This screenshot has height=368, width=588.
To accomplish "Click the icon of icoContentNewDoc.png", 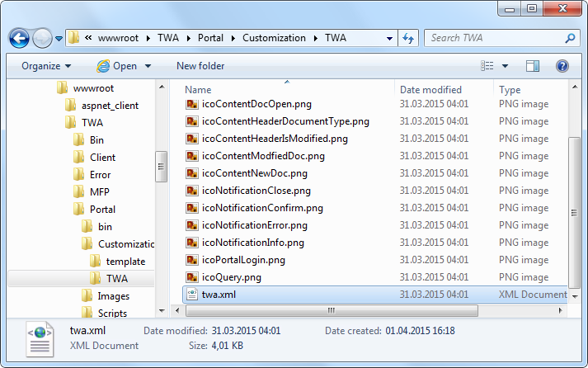I will coord(192,173).
